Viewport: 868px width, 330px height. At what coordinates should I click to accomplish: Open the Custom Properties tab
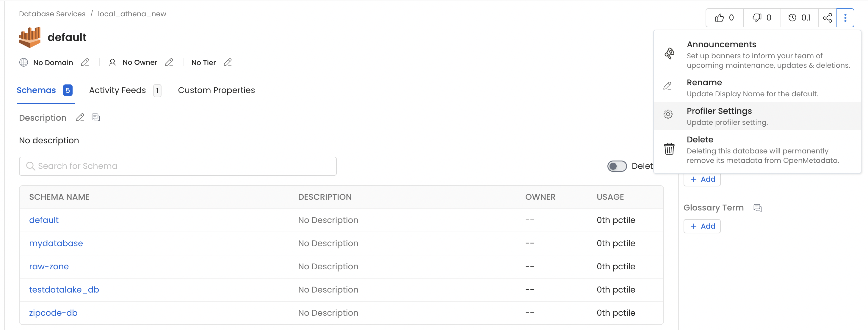click(216, 90)
